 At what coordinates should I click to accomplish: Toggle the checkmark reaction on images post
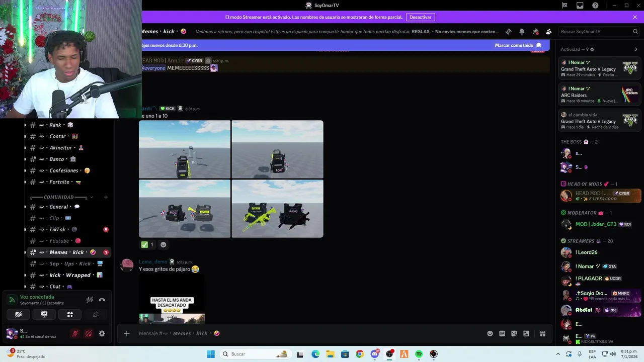pos(148,245)
